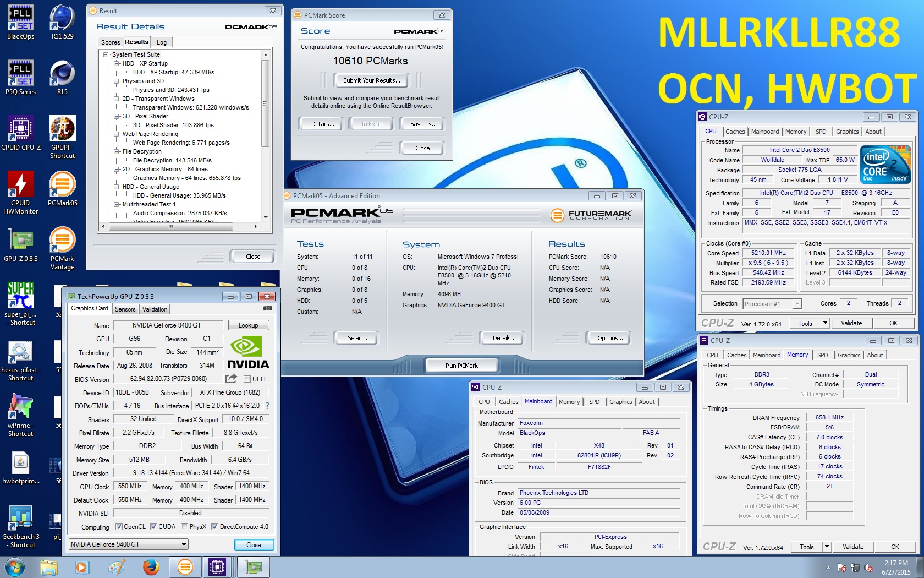Click Result tree horizontal scrollbar

point(170,226)
